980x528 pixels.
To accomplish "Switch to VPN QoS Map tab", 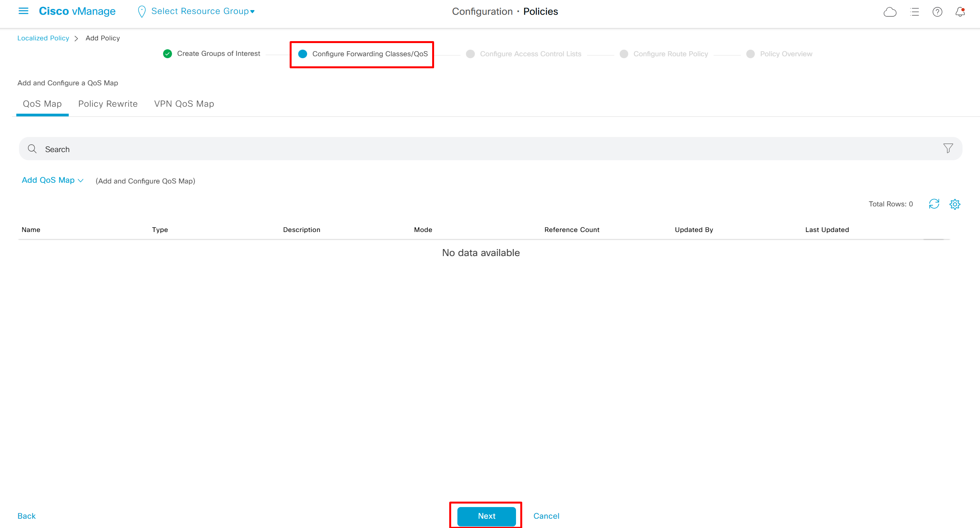I will [x=184, y=104].
